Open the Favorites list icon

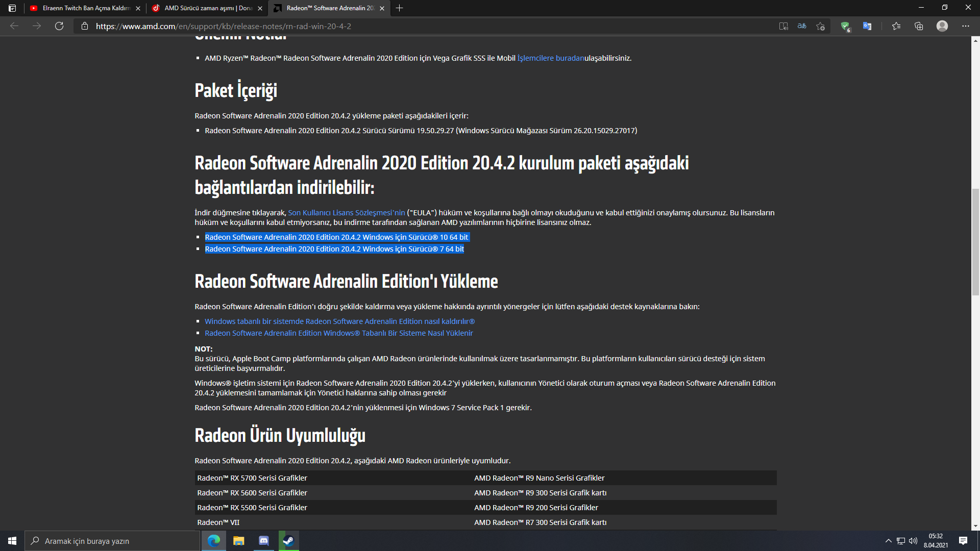click(896, 26)
